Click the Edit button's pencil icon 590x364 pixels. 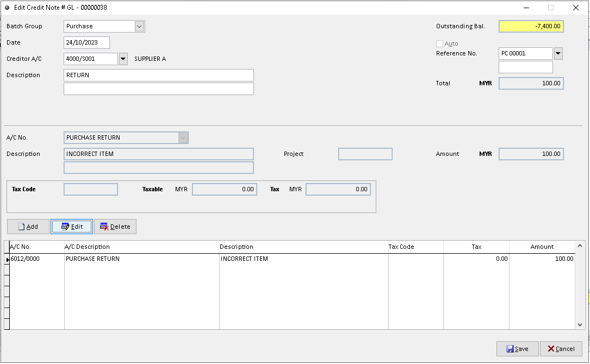click(x=65, y=227)
